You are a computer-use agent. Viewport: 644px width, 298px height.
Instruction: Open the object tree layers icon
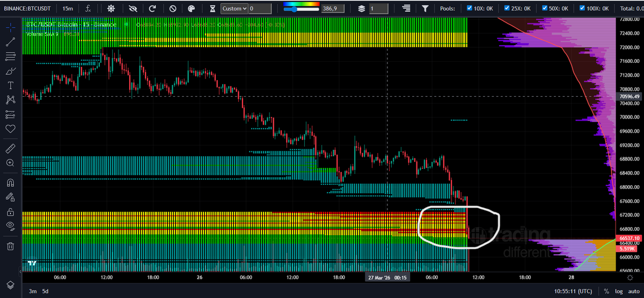coord(10,285)
